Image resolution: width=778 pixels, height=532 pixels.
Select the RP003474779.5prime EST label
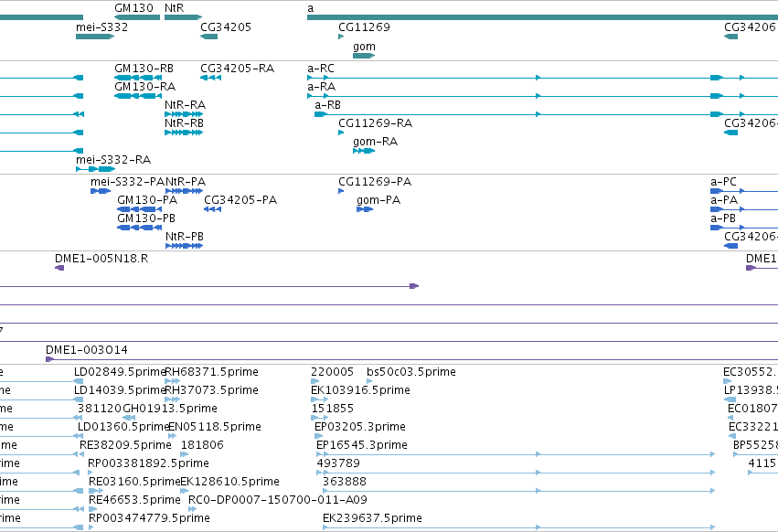[149, 518]
